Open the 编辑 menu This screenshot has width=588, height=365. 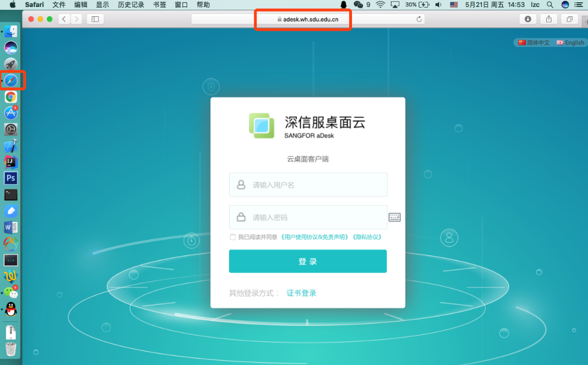point(81,5)
